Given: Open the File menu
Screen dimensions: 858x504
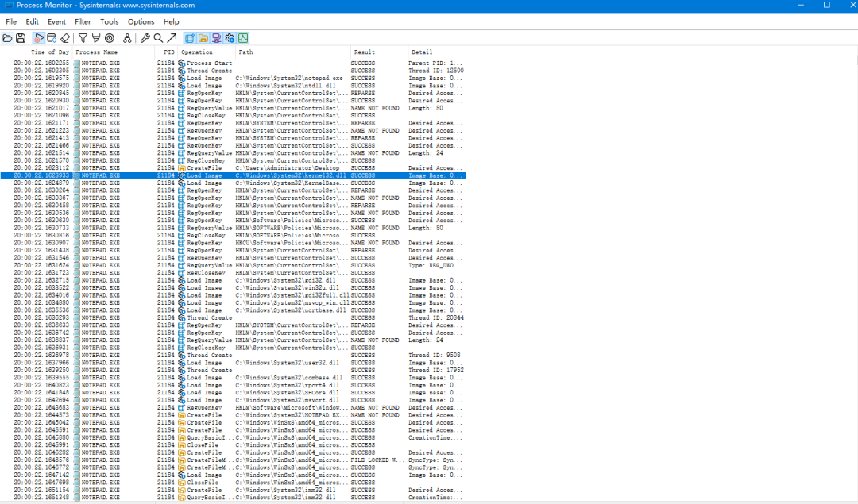Looking at the screenshot, I should 11,22.
